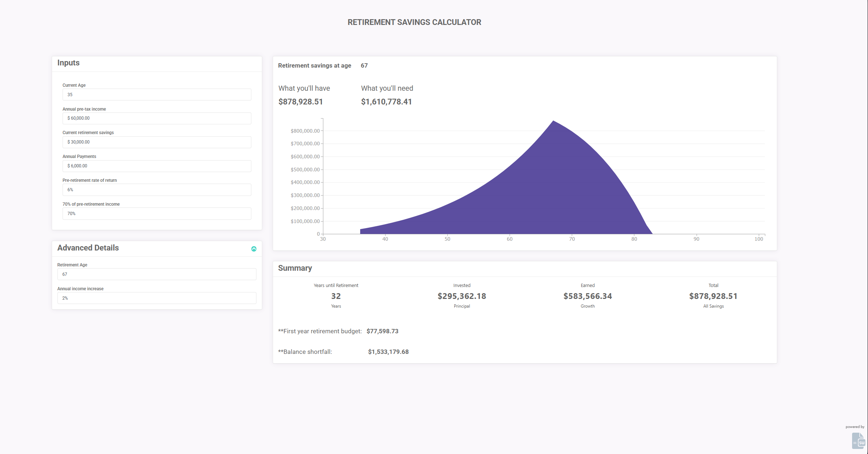Select the Annual pre-tax income field
The image size is (868, 454).
(x=157, y=118)
